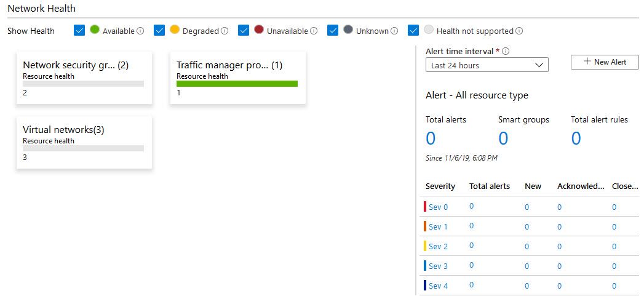Toggle the Degraded health checkbox
The image size is (644, 296).
(159, 30)
